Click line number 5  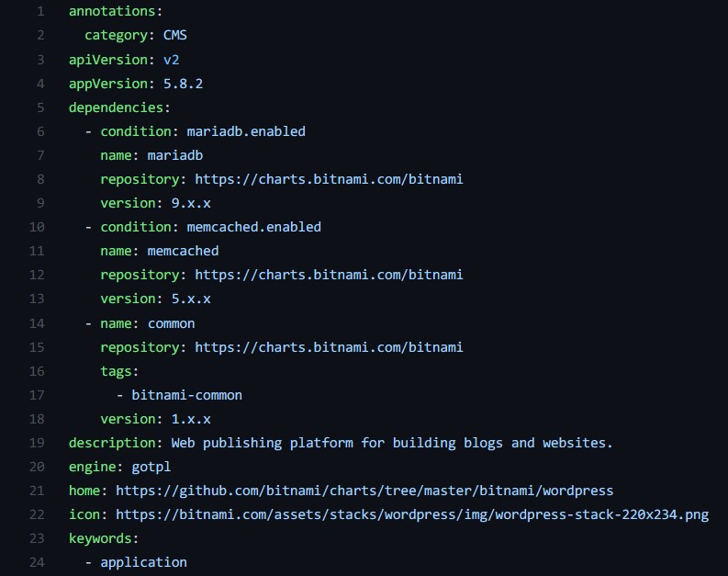[41, 107]
